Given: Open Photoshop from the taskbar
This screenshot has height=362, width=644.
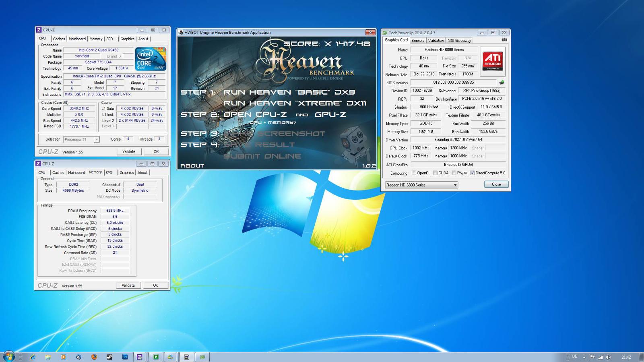Looking at the screenshot, I should 125,357.
